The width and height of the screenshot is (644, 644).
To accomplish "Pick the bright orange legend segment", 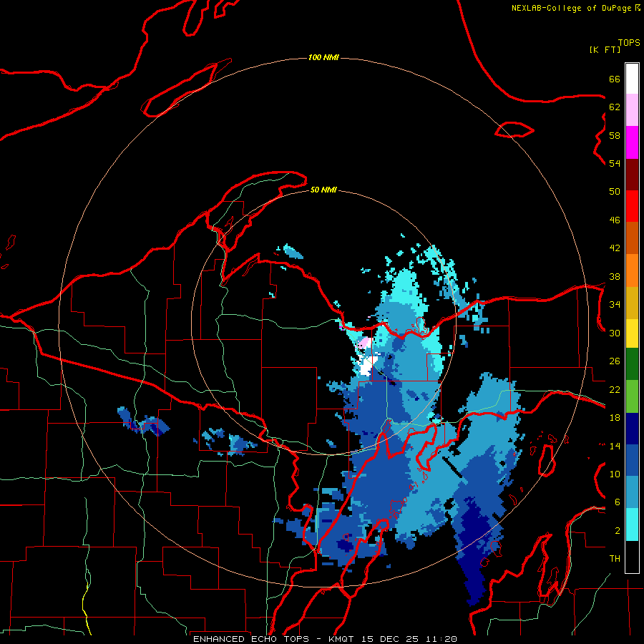I will (632, 270).
